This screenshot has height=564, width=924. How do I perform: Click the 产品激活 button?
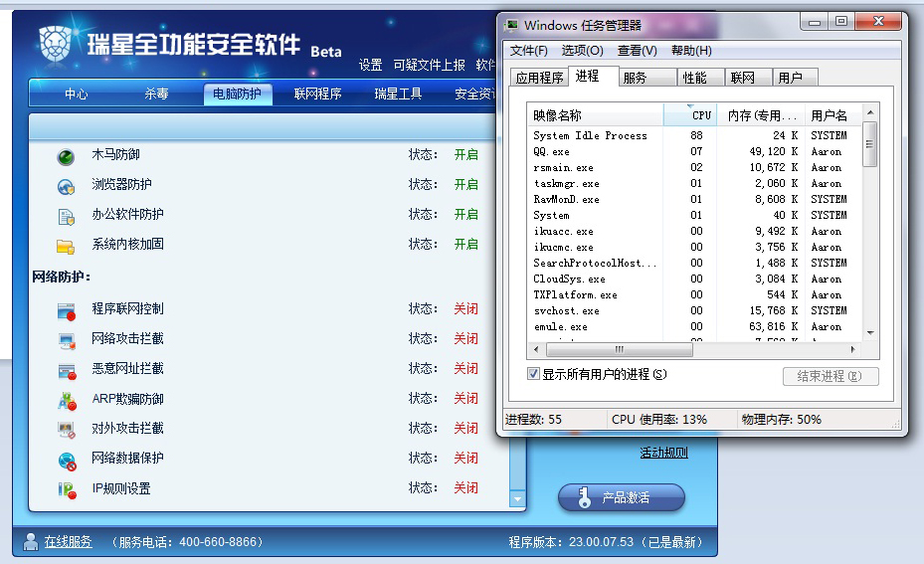click(622, 497)
